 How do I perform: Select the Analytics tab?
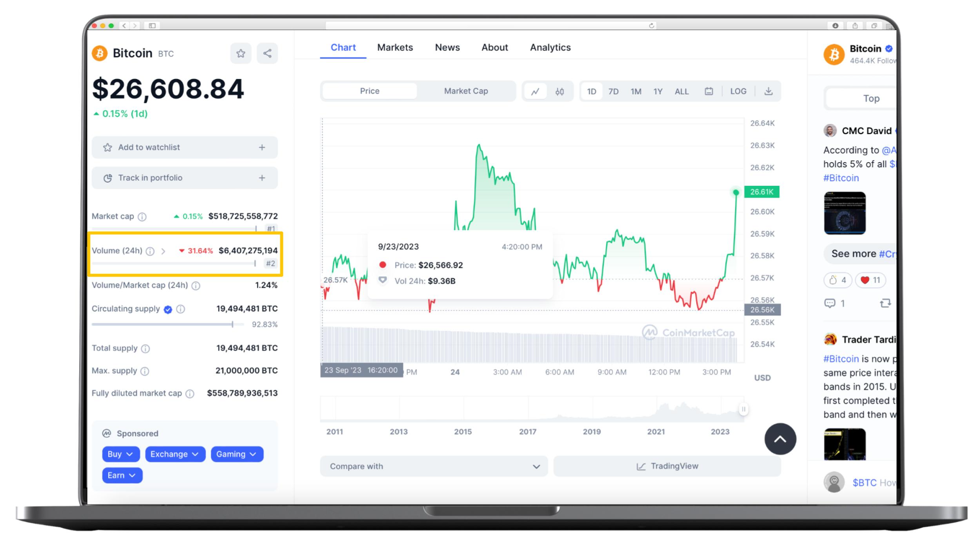(550, 47)
